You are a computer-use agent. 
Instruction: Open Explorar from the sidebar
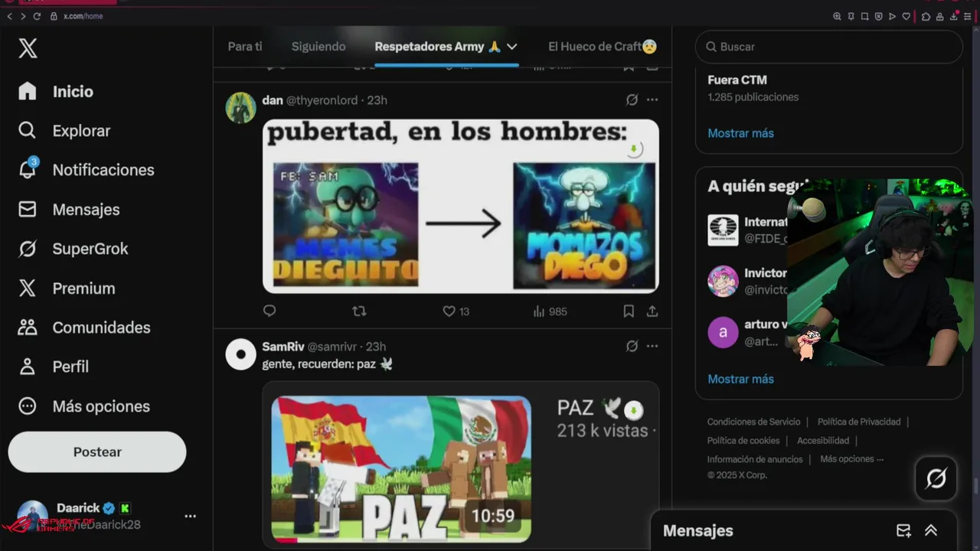click(x=64, y=131)
